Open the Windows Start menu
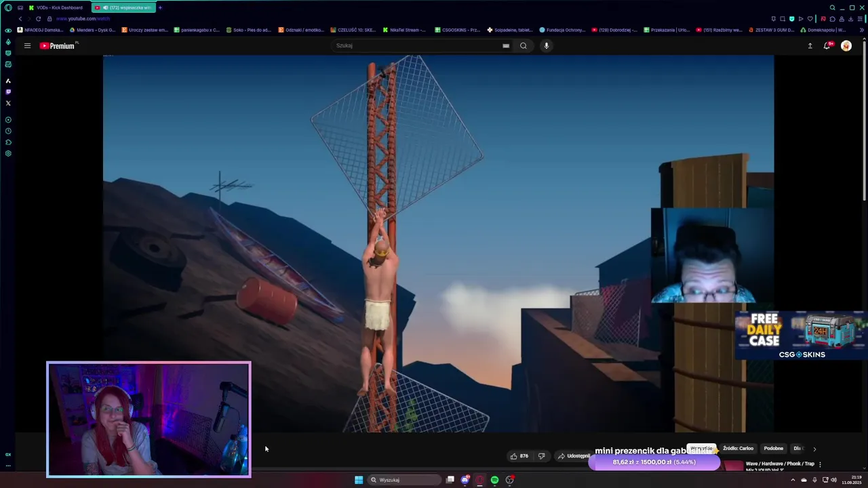The image size is (868, 488). pos(359,480)
